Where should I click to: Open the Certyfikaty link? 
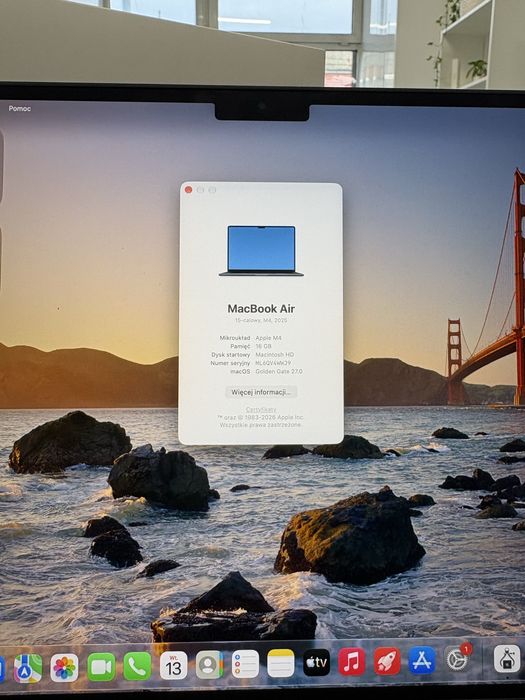[x=261, y=409]
